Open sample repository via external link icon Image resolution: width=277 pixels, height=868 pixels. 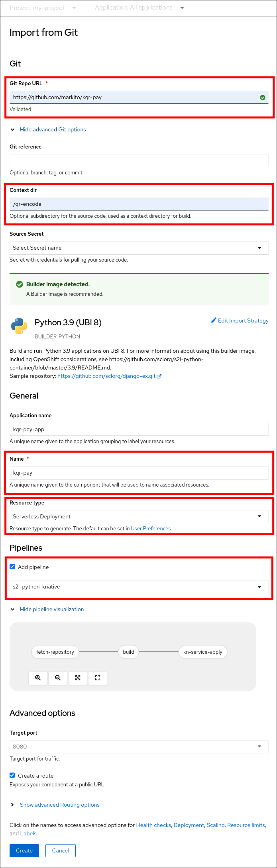(160, 376)
